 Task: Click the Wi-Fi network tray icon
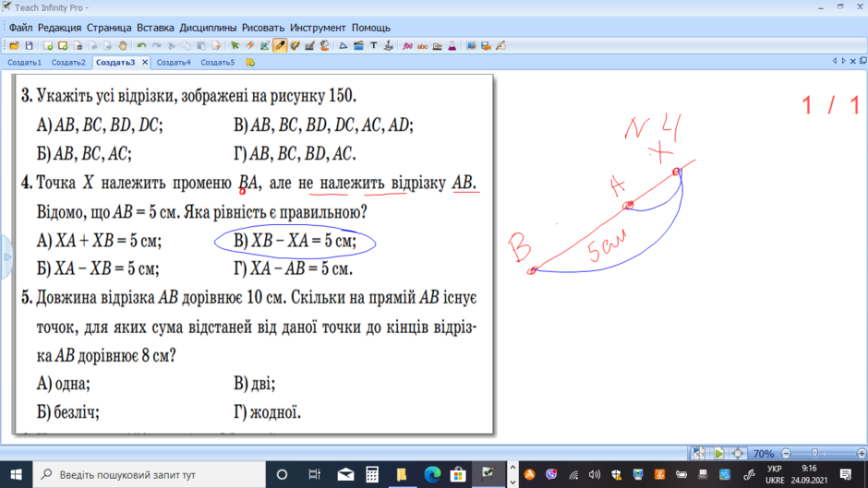point(574,475)
